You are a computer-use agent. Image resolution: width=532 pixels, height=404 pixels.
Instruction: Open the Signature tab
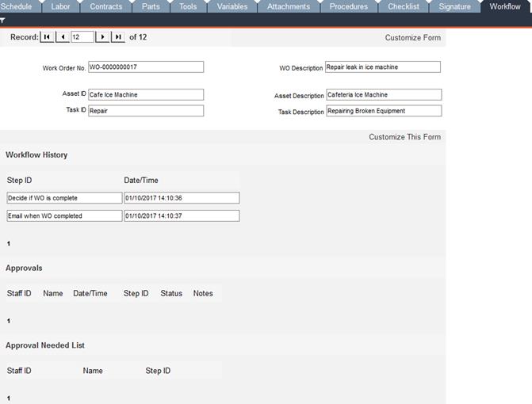point(454,6)
